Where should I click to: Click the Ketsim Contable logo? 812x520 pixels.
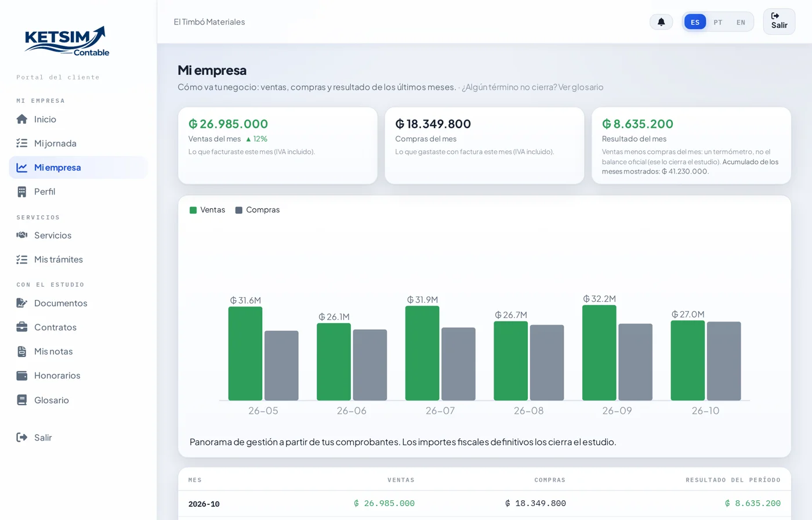pyautogui.click(x=67, y=41)
